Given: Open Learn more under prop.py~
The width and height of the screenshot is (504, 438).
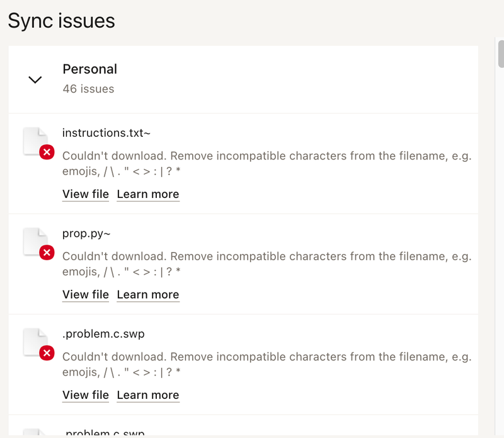Looking at the screenshot, I should coord(148,294).
